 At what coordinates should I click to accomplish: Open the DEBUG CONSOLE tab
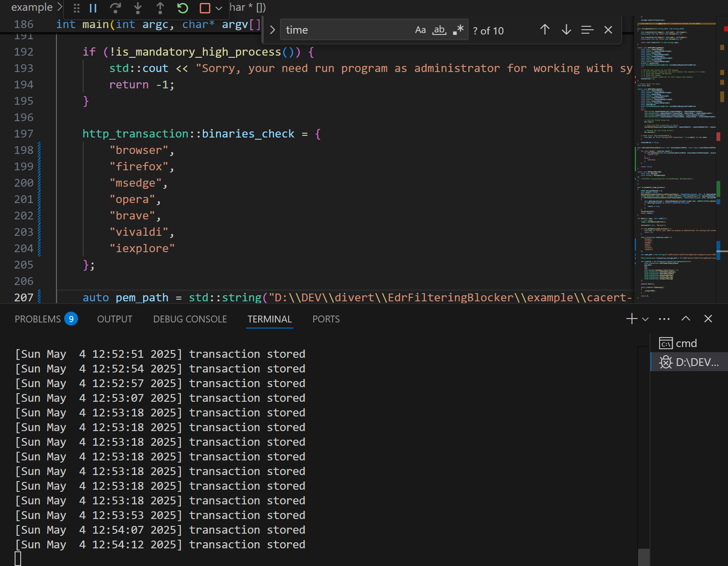pos(190,319)
